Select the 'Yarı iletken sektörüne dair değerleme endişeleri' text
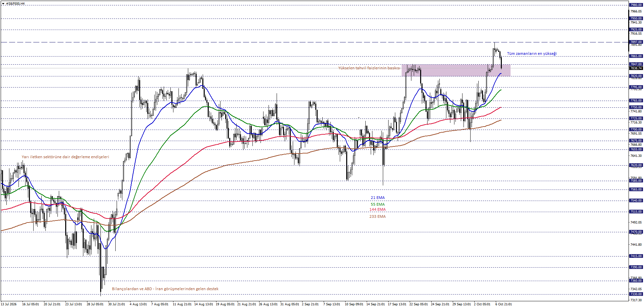644x308 pixels. (x=66, y=157)
